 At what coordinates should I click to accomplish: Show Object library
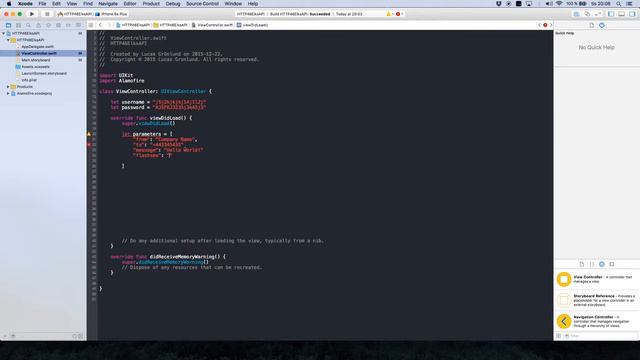pos(602,264)
